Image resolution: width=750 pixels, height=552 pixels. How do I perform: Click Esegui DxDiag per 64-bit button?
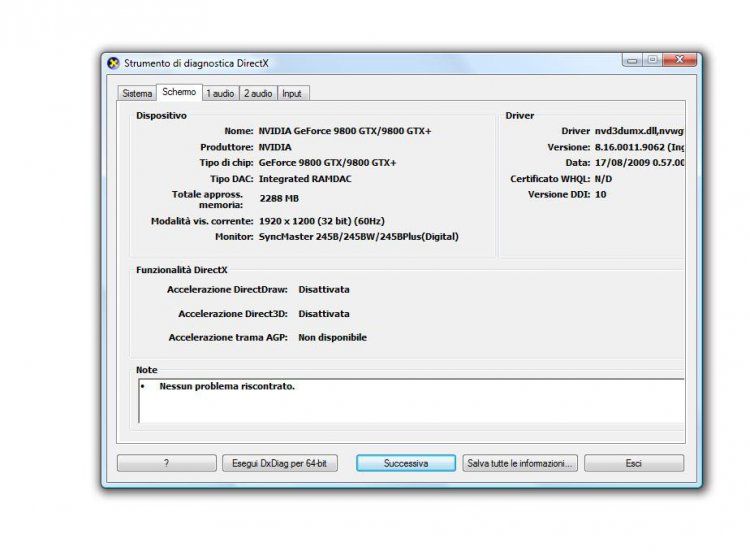coord(279,463)
